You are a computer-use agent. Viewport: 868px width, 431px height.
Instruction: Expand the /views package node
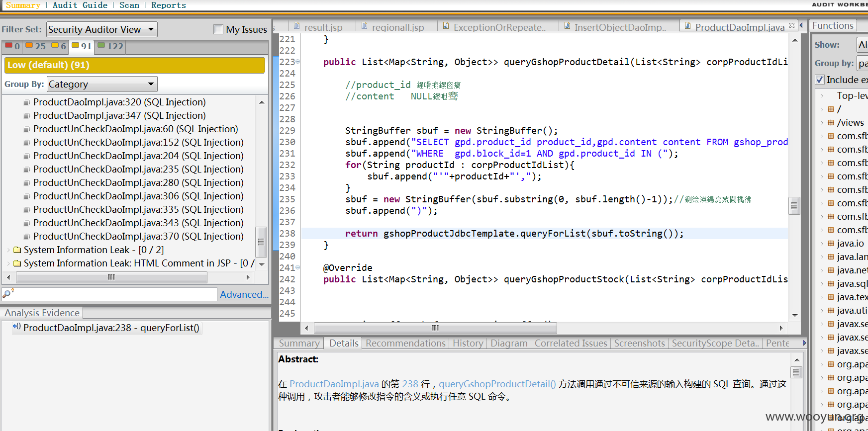(x=822, y=122)
